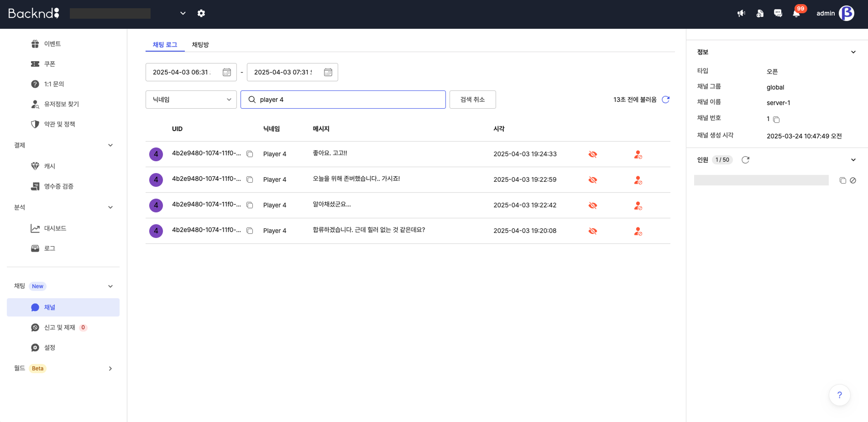Refresh the participant count
The width and height of the screenshot is (868, 422).
tap(746, 160)
